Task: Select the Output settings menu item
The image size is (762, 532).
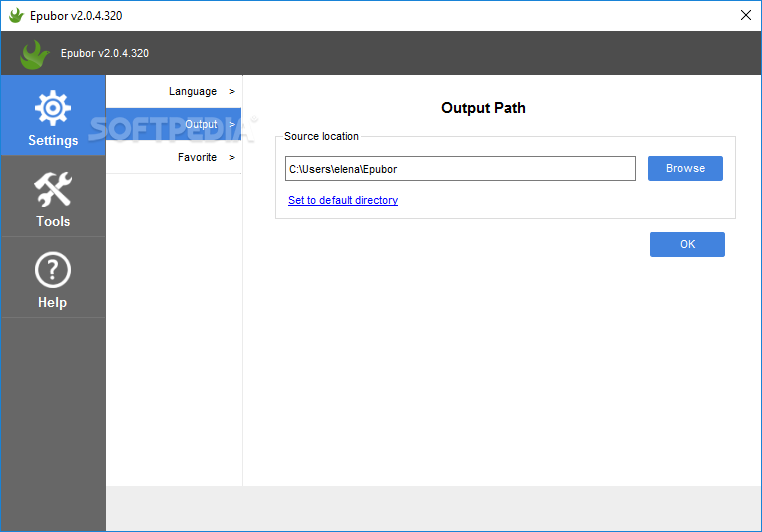Action: 173,124
